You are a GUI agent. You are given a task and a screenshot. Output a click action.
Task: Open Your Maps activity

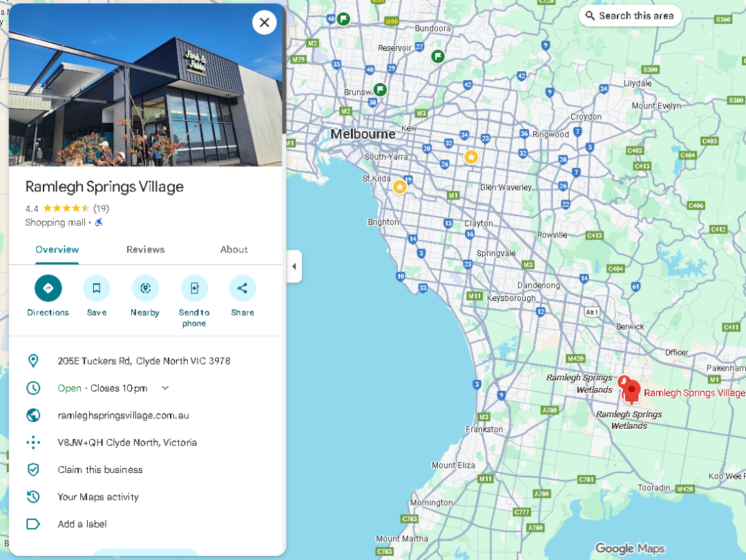click(98, 496)
